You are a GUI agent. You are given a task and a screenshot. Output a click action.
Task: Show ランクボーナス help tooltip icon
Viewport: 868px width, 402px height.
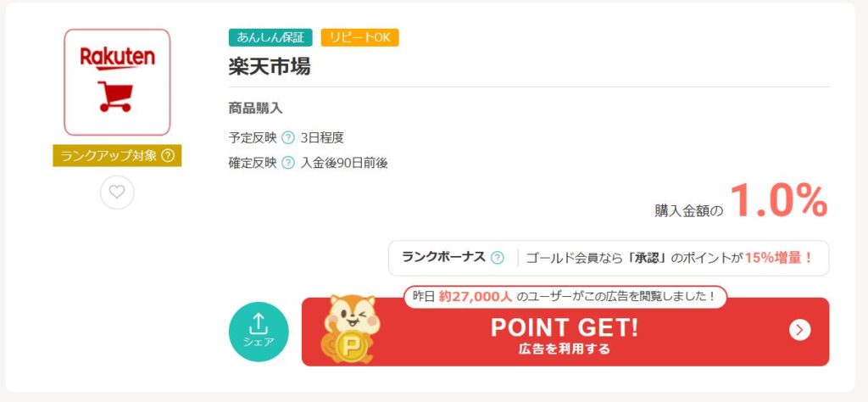click(x=498, y=258)
